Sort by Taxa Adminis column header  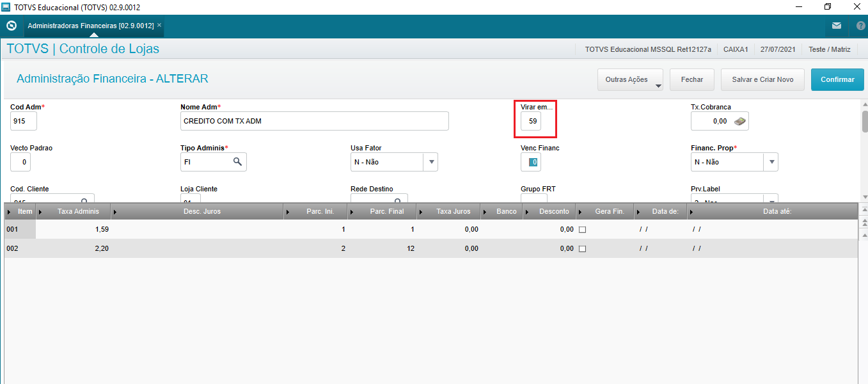point(74,211)
